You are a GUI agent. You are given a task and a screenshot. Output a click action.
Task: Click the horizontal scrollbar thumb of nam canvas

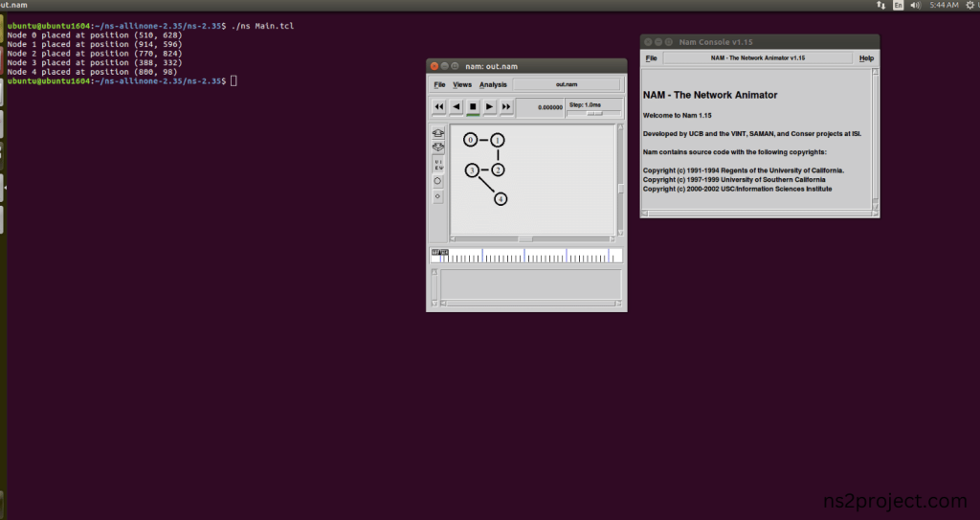pyautogui.click(x=525, y=239)
